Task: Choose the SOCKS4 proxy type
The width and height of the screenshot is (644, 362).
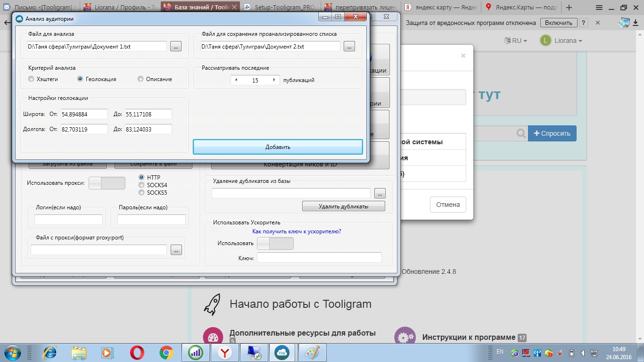Action: (x=141, y=185)
